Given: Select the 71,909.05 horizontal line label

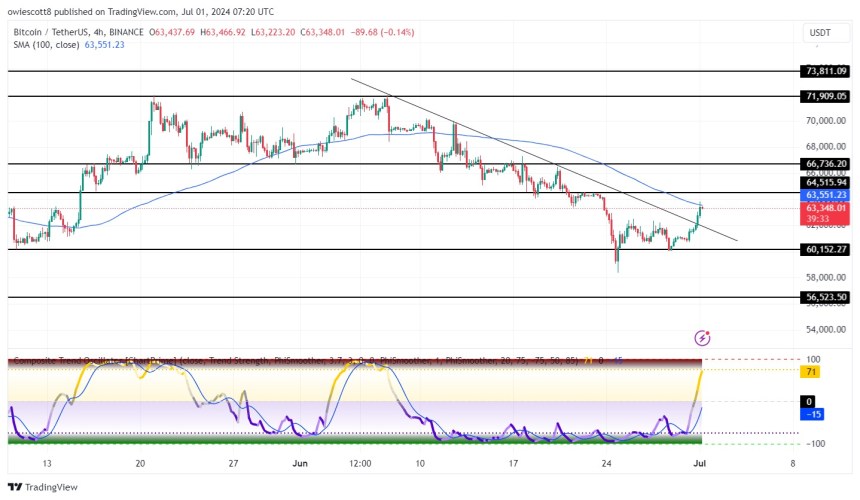Looking at the screenshot, I should pos(826,96).
